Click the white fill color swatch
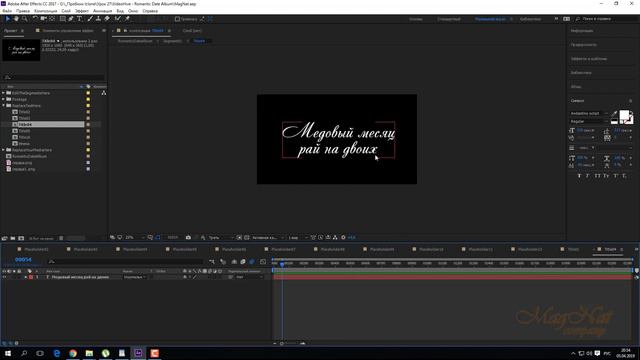Image resolution: width=640 pixels, height=360 pixels. 624,116
